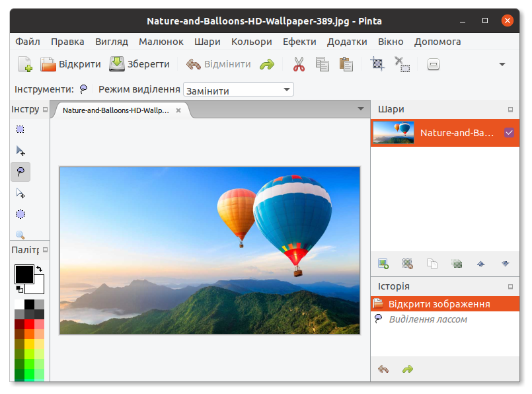
Task: Open the Ефекти menu
Action: coord(299,42)
